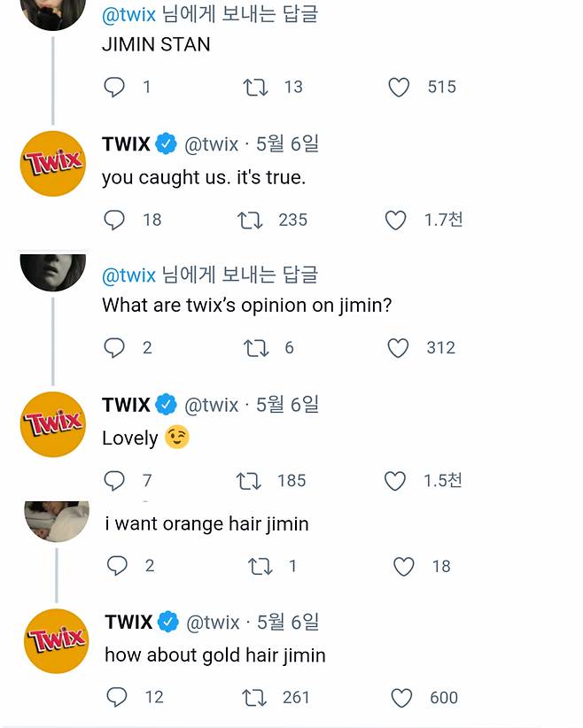Click the retweet icon under "Lovely" tweet
583x728 pixels.
coord(249,481)
